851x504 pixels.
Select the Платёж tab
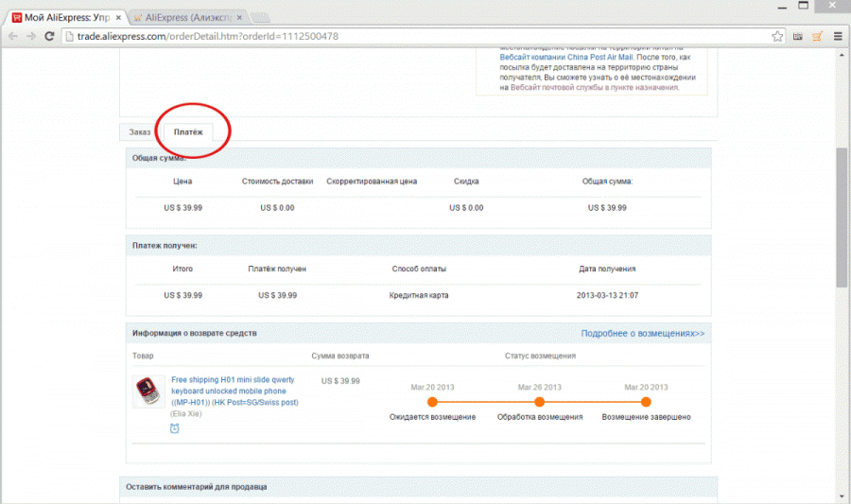[188, 132]
